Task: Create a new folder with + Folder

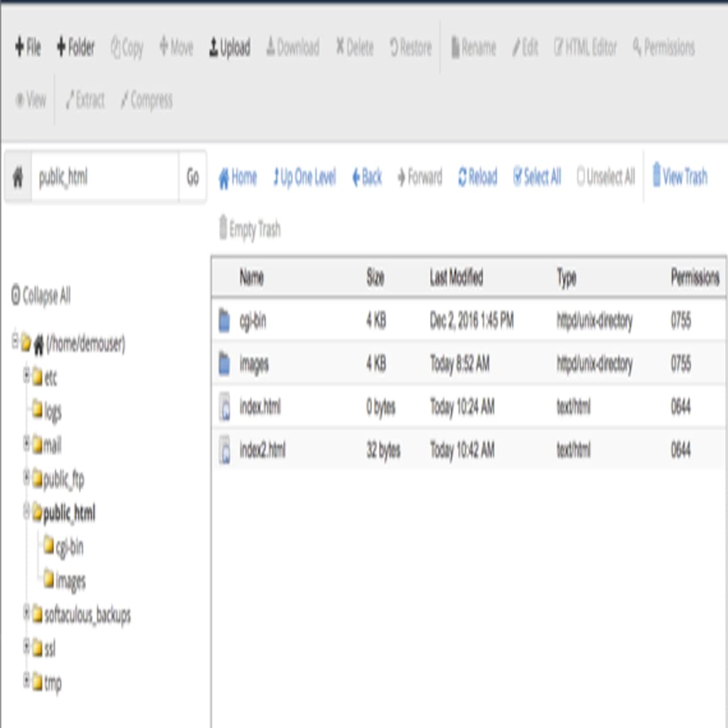Action: pos(75,48)
